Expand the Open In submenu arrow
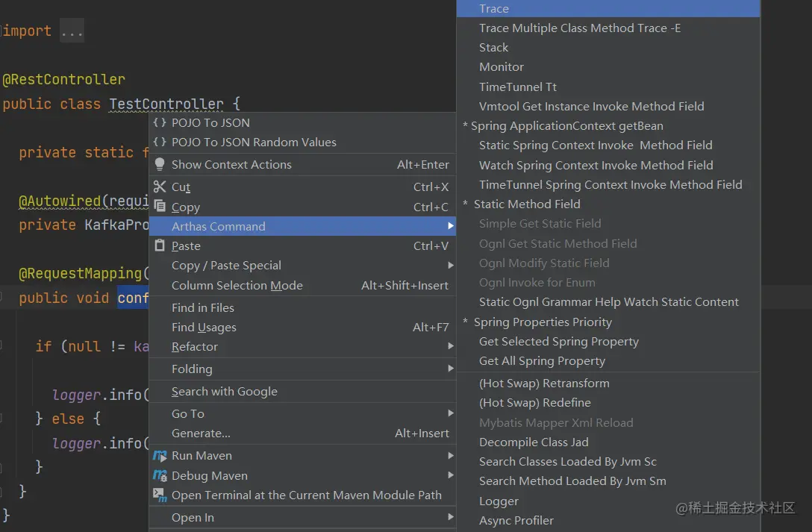This screenshot has width=812, height=532. click(451, 516)
